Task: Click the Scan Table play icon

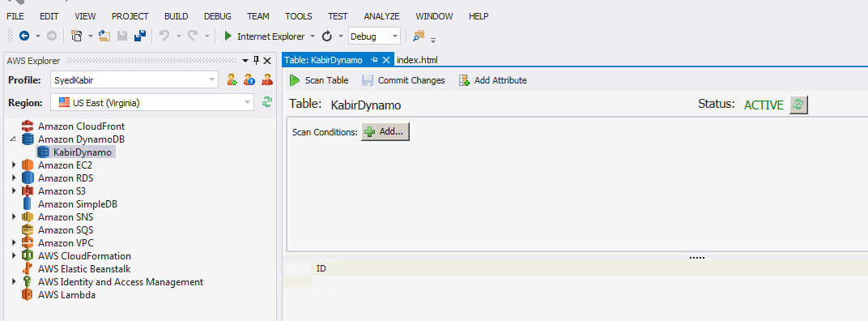Action: 295,80
